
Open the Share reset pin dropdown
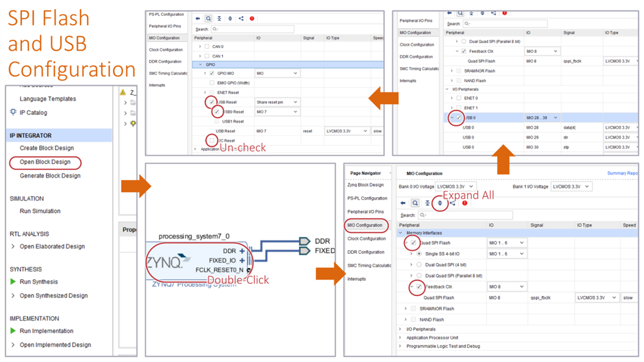(277, 102)
